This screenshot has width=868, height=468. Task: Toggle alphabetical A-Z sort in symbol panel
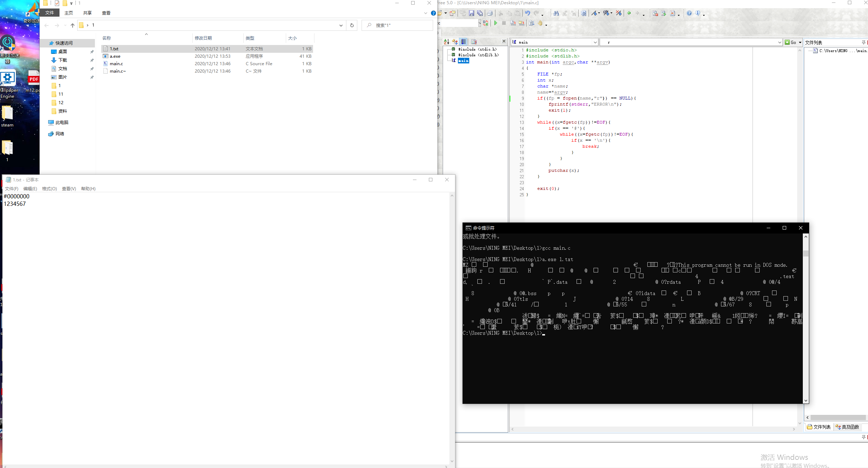pyautogui.click(x=446, y=42)
